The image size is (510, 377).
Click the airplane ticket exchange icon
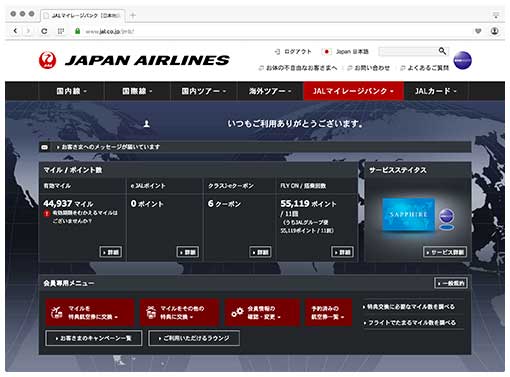coord(57,312)
